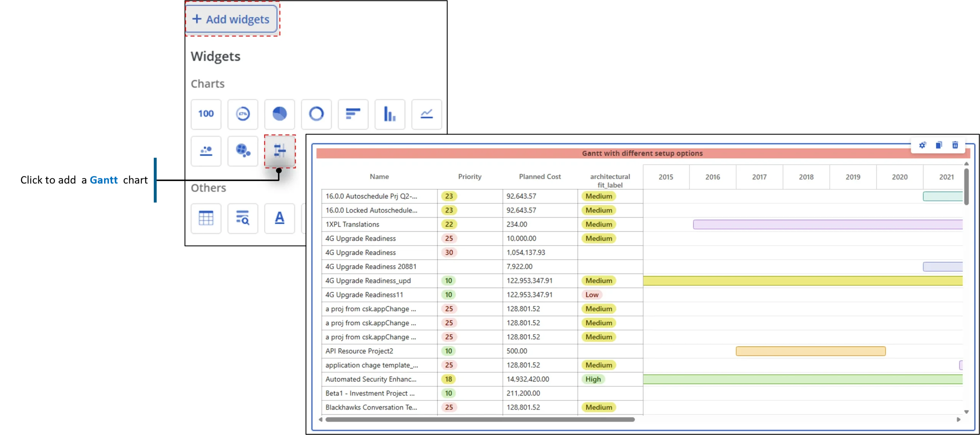Select the 2018 timeline year header
The height and width of the screenshot is (435, 980).
click(x=806, y=177)
